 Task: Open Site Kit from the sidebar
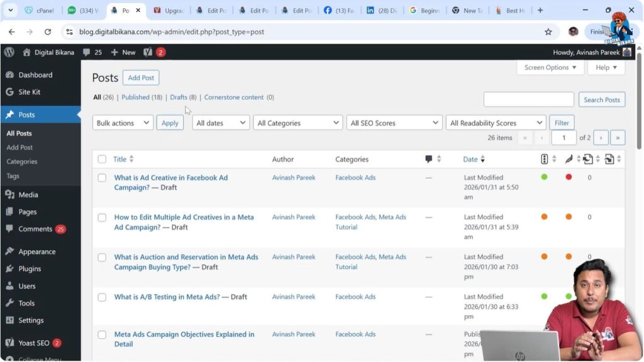coord(30,92)
